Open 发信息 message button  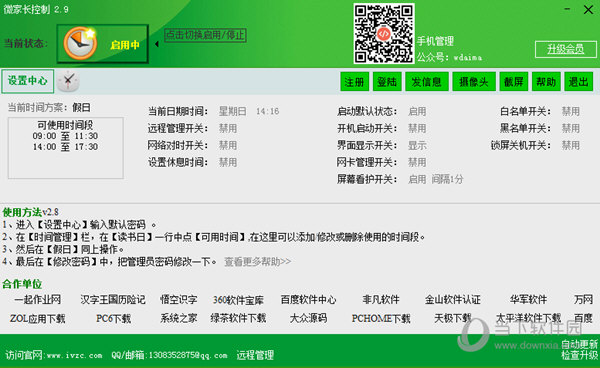[427, 81]
